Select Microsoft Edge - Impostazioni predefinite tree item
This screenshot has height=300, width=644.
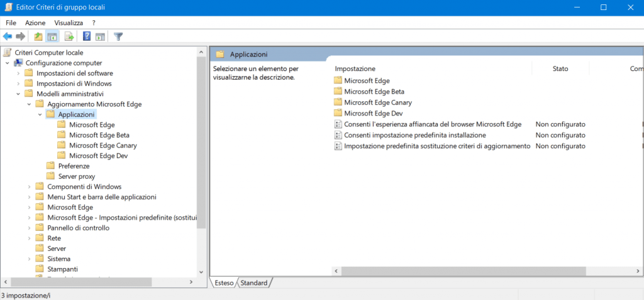[x=123, y=218]
